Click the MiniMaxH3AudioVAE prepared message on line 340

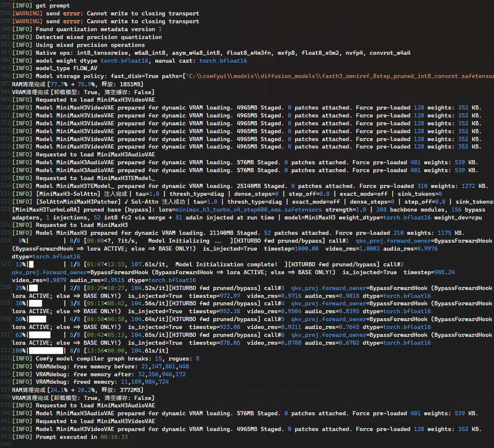(245, 414)
